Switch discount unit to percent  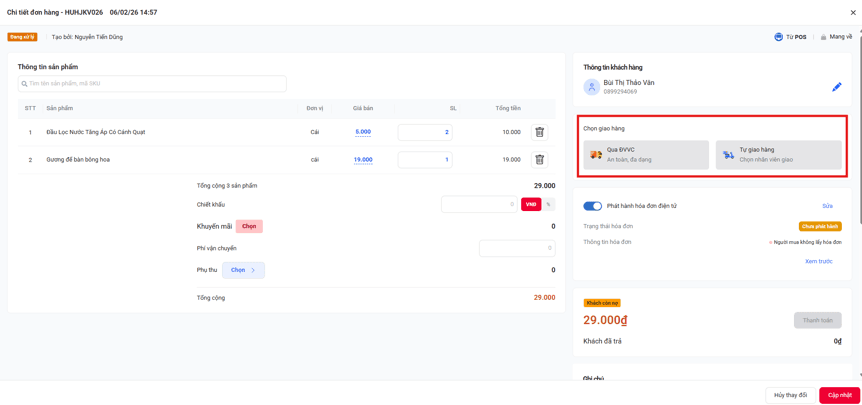pyautogui.click(x=549, y=204)
